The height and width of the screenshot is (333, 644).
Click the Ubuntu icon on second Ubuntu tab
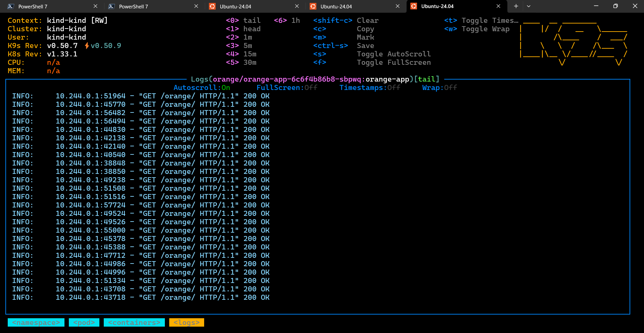(313, 6)
